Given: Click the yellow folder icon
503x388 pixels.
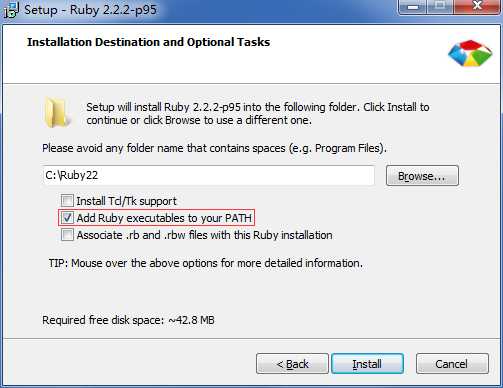Looking at the screenshot, I should pyautogui.click(x=56, y=113).
